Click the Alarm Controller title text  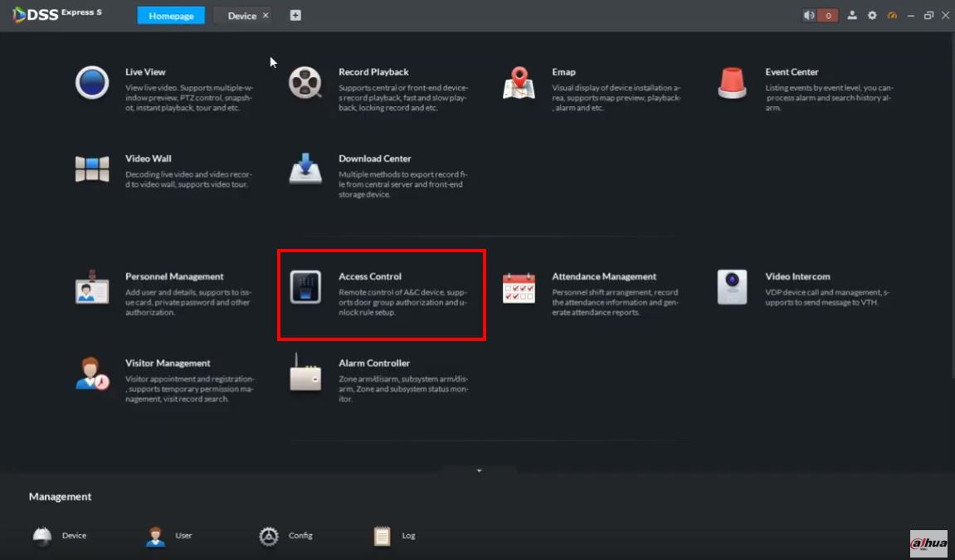click(374, 363)
